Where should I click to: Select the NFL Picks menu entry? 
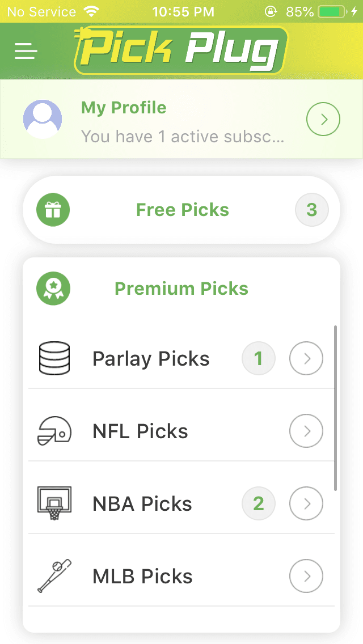tap(181, 431)
